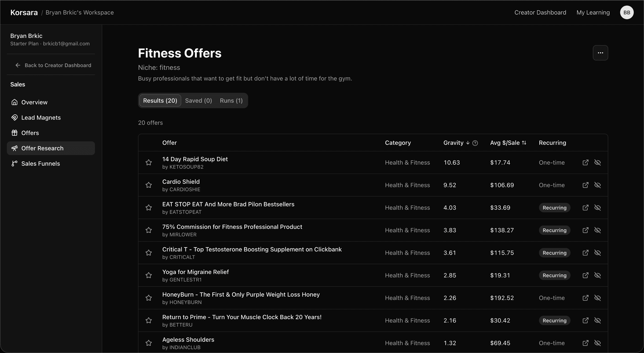
Task: Hide the 75% Commission Fitness Professional offer
Action: pos(597,230)
